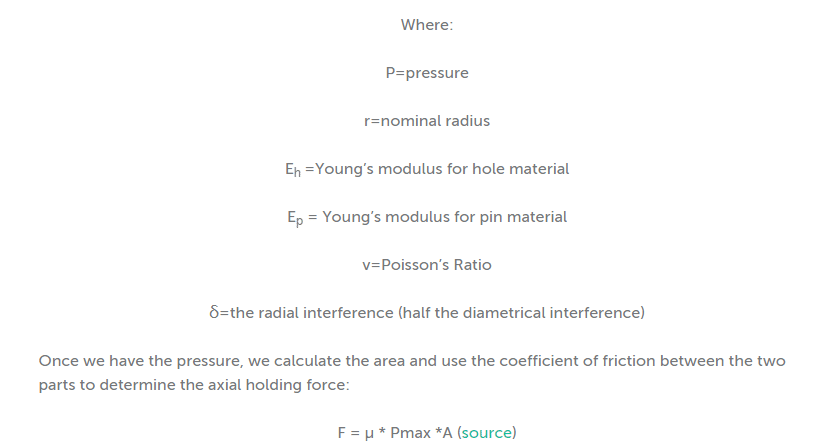Click the text 'the radial interference'
The image size is (818, 444).
click(311, 313)
